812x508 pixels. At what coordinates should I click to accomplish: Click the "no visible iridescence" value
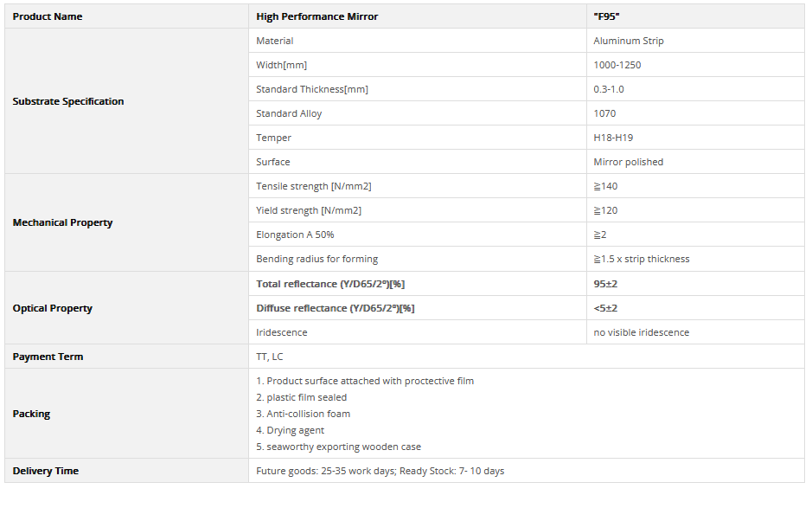click(x=642, y=332)
